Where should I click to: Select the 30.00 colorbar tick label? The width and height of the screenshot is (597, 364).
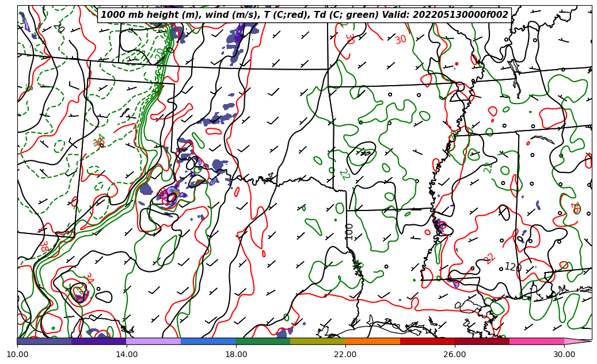pyautogui.click(x=564, y=354)
